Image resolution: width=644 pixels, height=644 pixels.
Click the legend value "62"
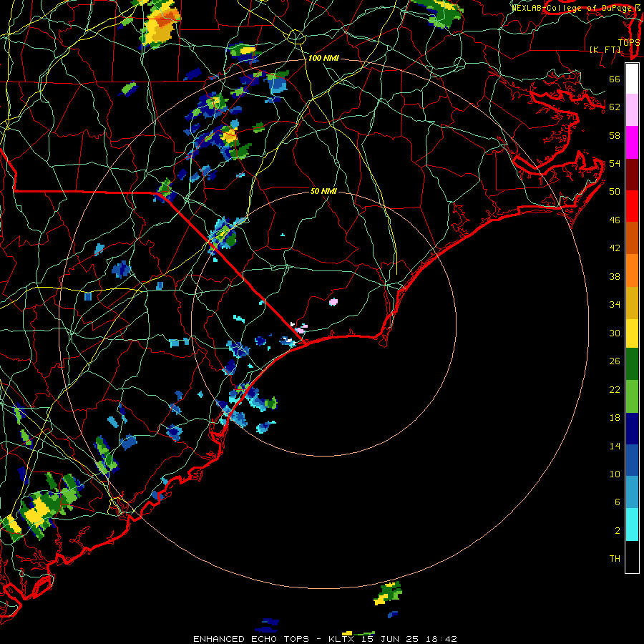tap(615, 107)
